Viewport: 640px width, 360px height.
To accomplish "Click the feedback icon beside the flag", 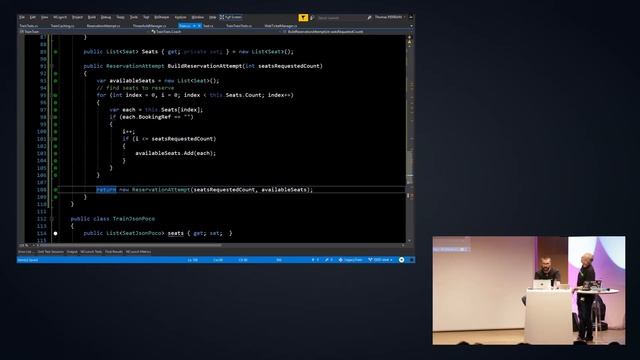I will click(x=312, y=18).
